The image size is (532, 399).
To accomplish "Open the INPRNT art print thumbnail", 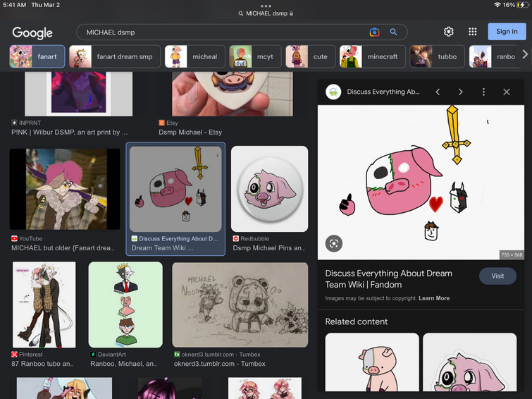I will coord(78,94).
